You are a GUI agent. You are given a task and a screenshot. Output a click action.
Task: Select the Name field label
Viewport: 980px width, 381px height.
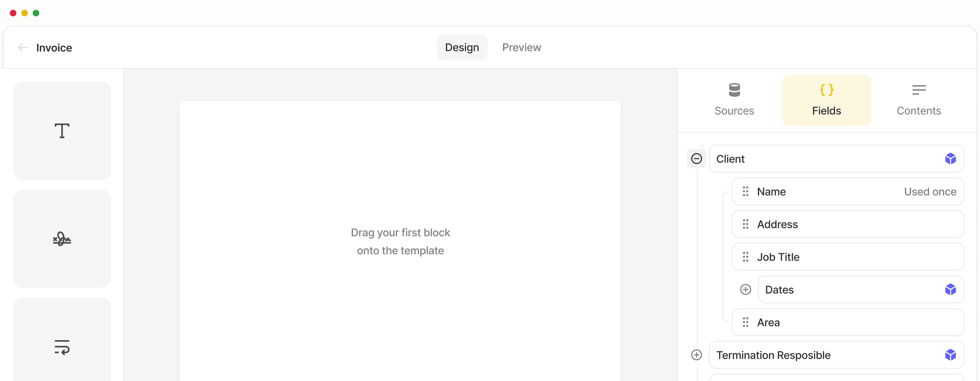tap(771, 192)
